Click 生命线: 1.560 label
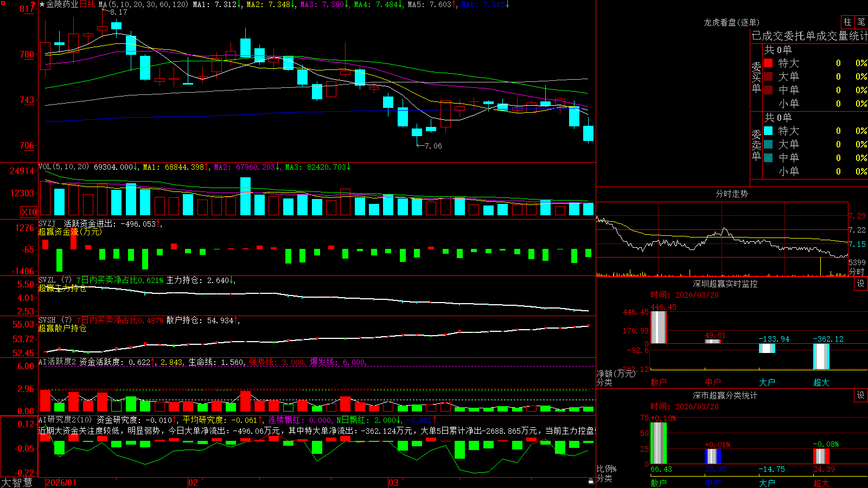The height and width of the screenshot is (488, 868). pyautogui.click(x=216, y=362)
